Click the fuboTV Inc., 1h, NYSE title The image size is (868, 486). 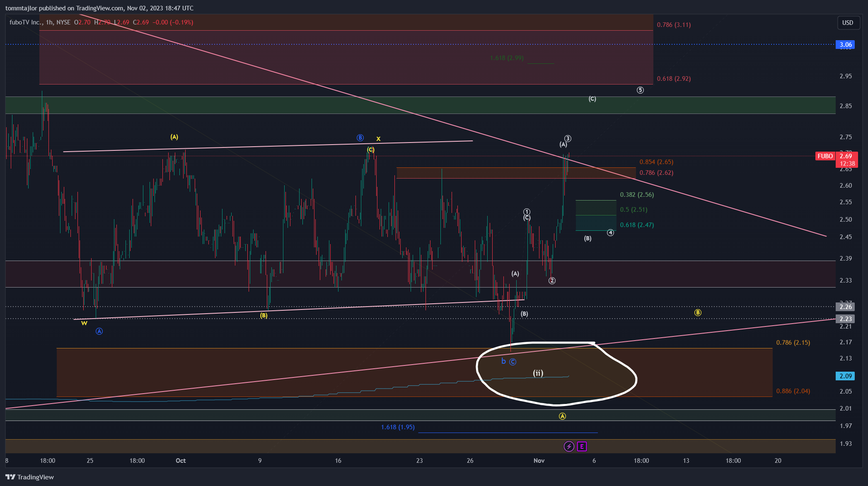pos(40,22)
